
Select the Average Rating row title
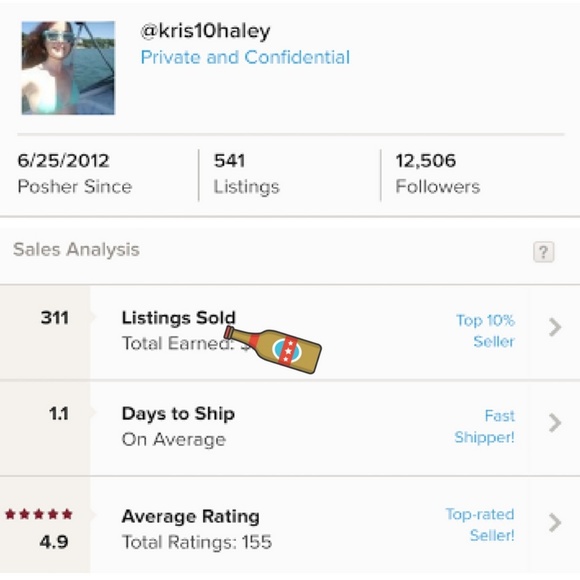pos(190,516)
